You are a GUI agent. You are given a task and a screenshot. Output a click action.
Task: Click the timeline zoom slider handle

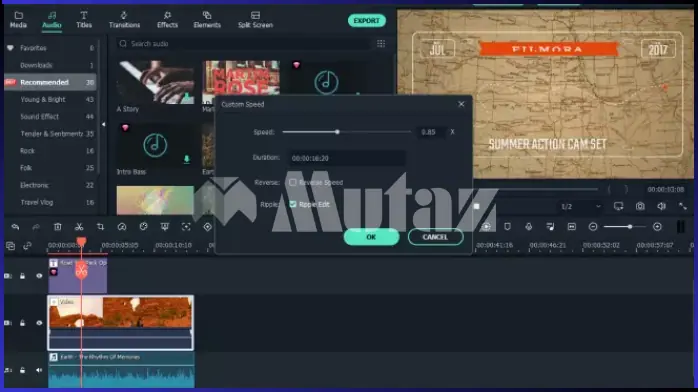630,227
